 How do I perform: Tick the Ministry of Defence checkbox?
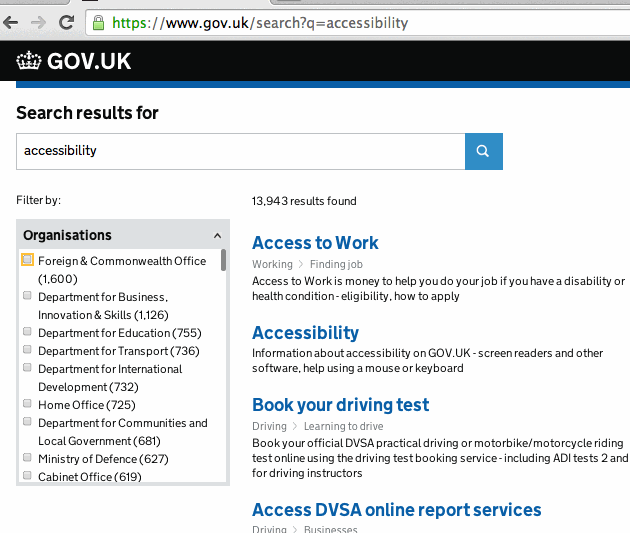click(27, 457)
